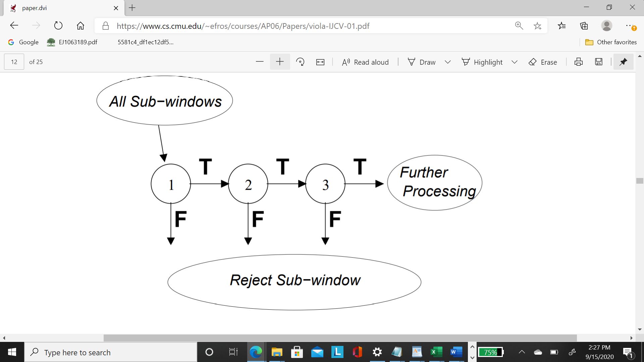This screenshot has width=644, height=362.
Task: Open the EJ1063189.pdf bookmark
Action: tap(72, 42)
